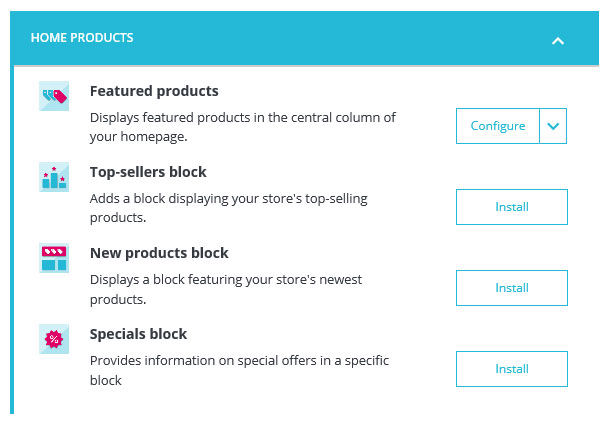Click the HOME PRODUCTS header title
Viewport: 606px width, 428px height.
tap(82, 38)
